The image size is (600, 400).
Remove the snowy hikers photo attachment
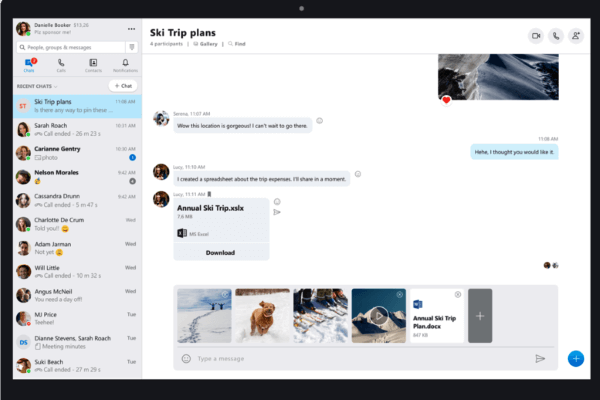pos(225,294)
